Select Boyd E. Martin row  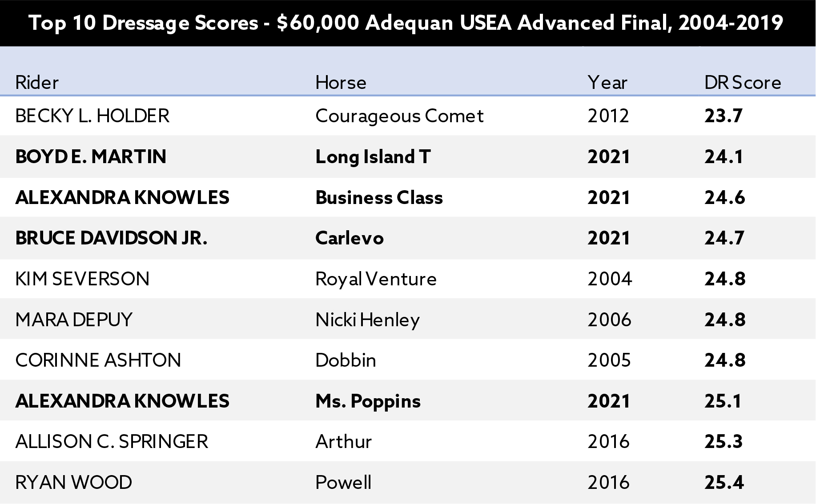pyautogui.click(x=408, y=157)
